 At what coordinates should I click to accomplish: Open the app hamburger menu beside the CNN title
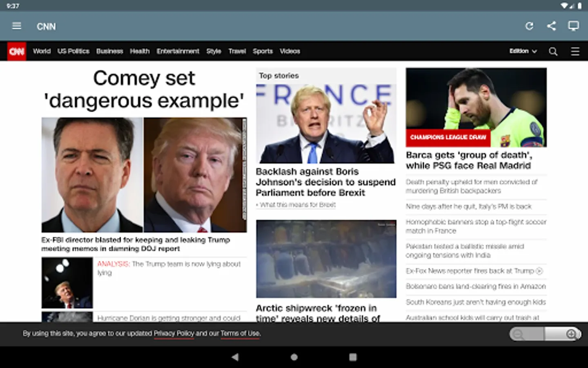17,26
